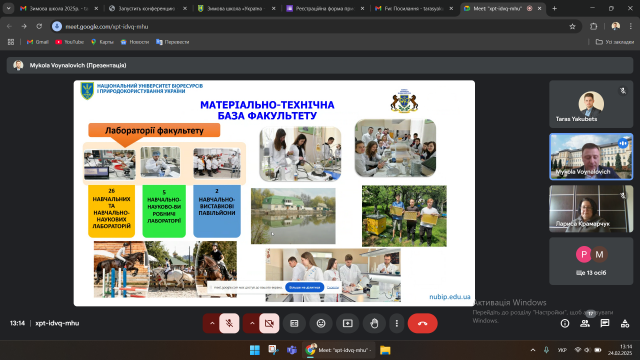Open the in-call chat panel
This screenshot has width=640, height=360.
pyautogui.click(x=605, y=323)
